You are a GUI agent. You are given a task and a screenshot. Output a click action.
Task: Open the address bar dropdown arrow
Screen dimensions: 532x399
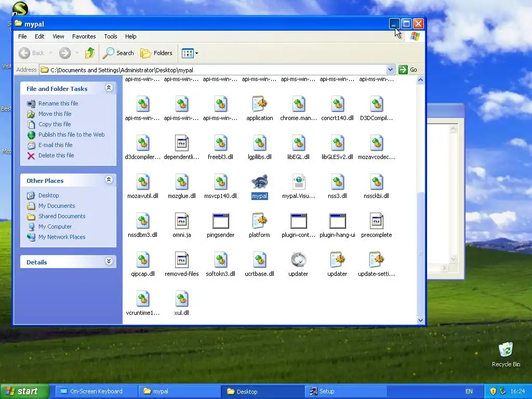[390, 70]
